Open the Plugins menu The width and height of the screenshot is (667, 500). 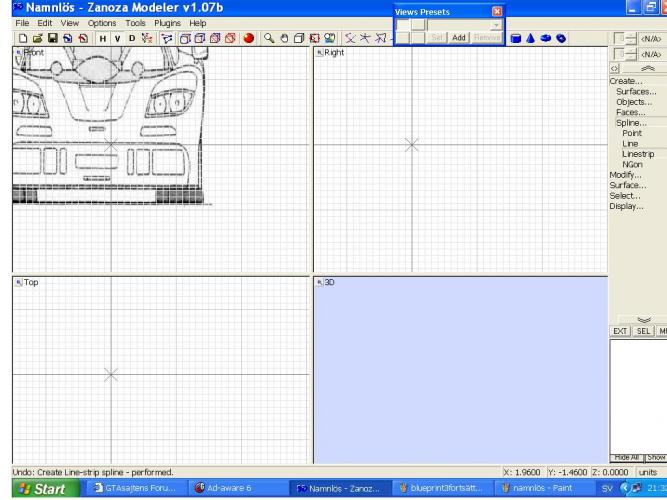(x=168, y=22)
